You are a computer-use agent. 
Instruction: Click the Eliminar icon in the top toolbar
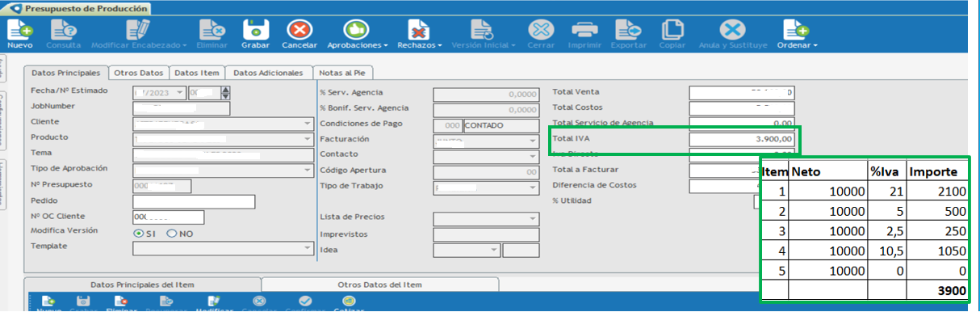211,30
